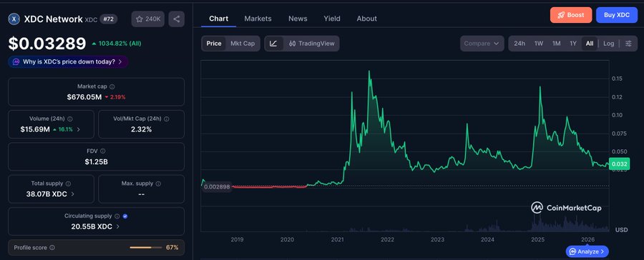
Task: Open info icon beside Vol/Mkt Cap (24h)
Action: coord(166,119)
